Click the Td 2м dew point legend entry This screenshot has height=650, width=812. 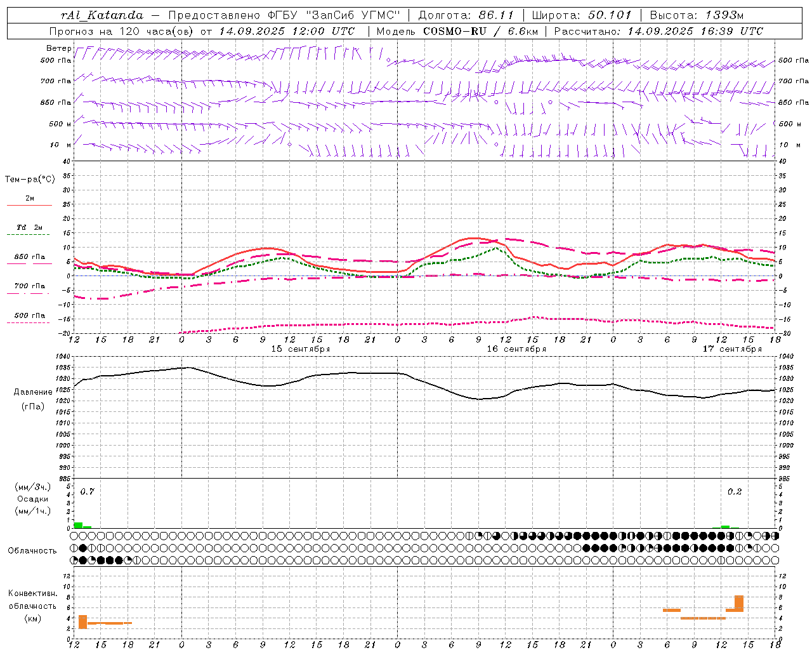click(x=30, y=227)
